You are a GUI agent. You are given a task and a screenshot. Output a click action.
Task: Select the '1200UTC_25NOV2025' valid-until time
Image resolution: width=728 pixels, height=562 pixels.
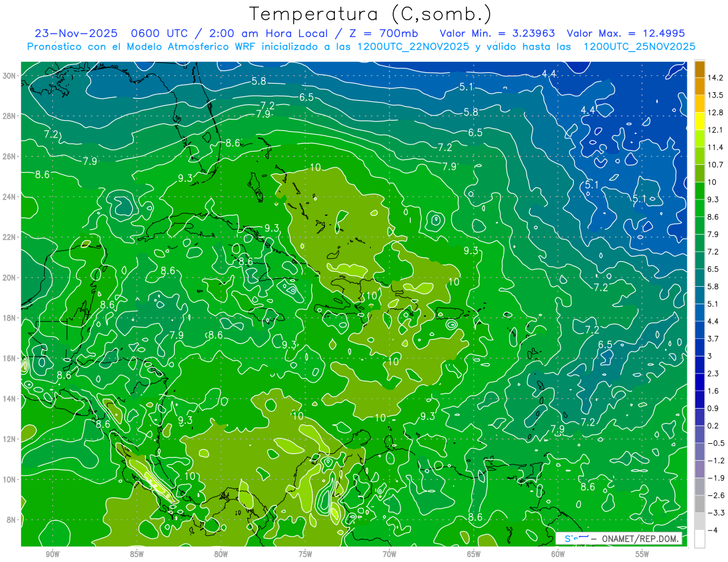pos(639,47)
